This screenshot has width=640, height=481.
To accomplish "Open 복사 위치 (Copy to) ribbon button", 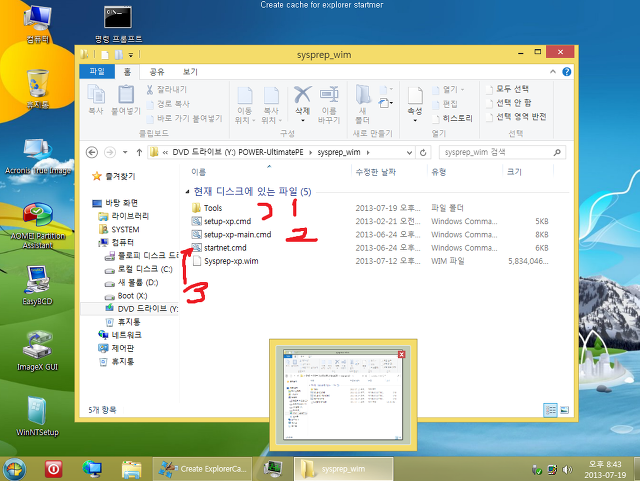I will 271,105.
